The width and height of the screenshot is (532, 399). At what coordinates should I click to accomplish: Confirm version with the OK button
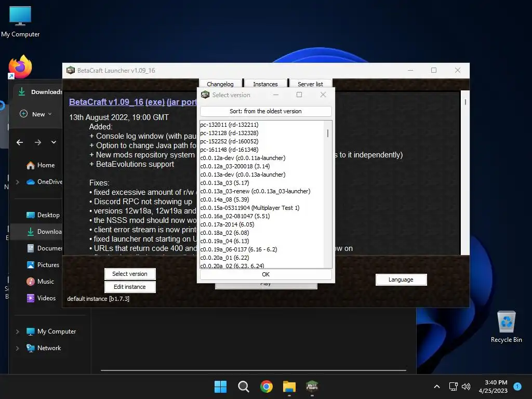tap(265, 274)
